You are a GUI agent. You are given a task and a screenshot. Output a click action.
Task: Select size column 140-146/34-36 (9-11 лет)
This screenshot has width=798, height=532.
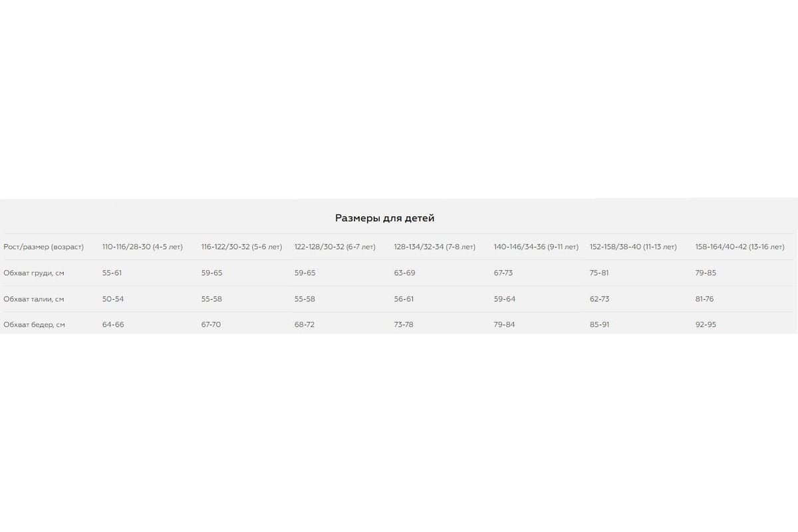(x=536, y=247)
